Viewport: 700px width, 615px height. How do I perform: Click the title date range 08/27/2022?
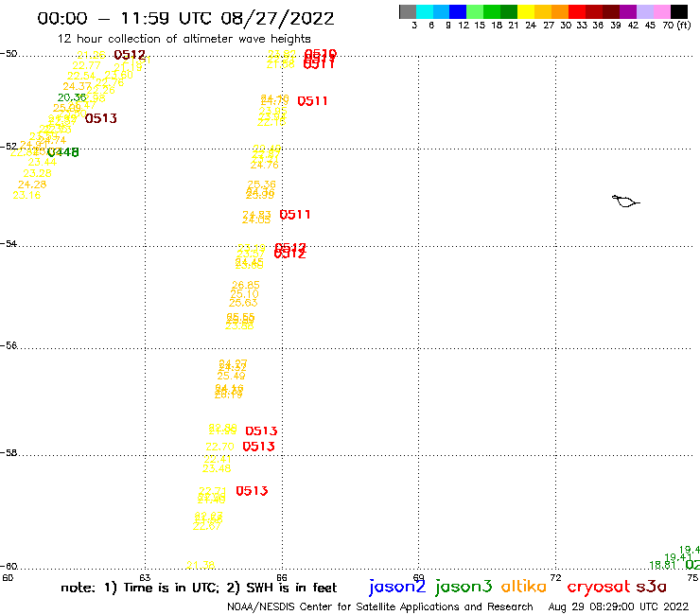(x=277, y=18)
